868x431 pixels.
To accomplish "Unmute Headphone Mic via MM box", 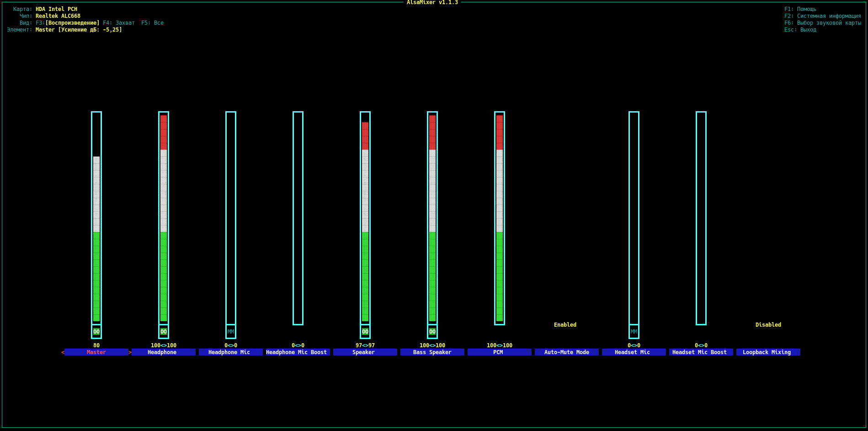I will [231, 332].
